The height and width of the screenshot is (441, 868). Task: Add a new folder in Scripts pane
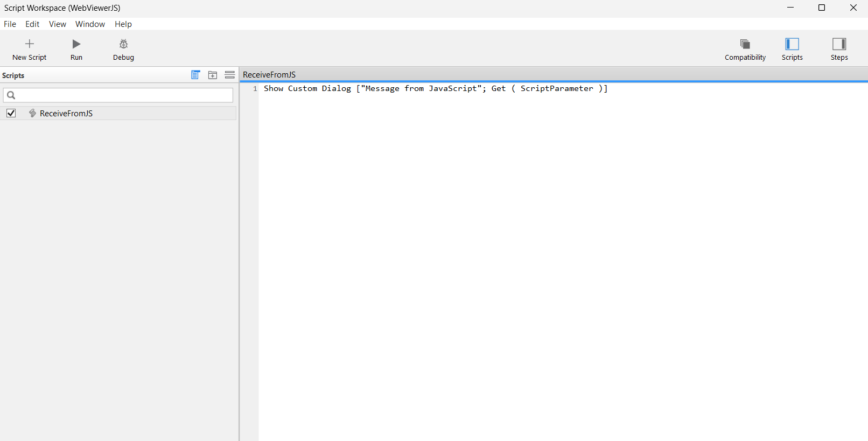(x=213, y=75)
